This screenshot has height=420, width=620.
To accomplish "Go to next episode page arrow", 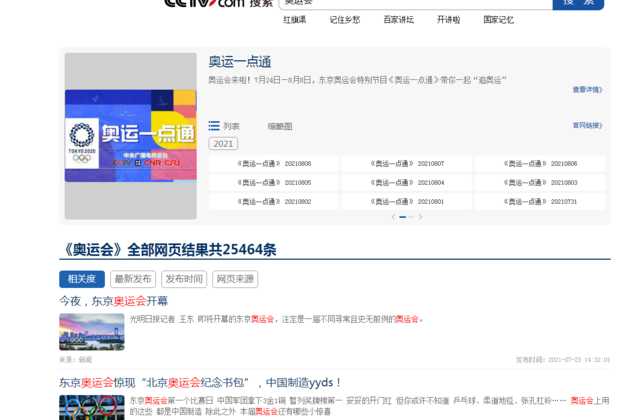I will (x=420, y=217).
